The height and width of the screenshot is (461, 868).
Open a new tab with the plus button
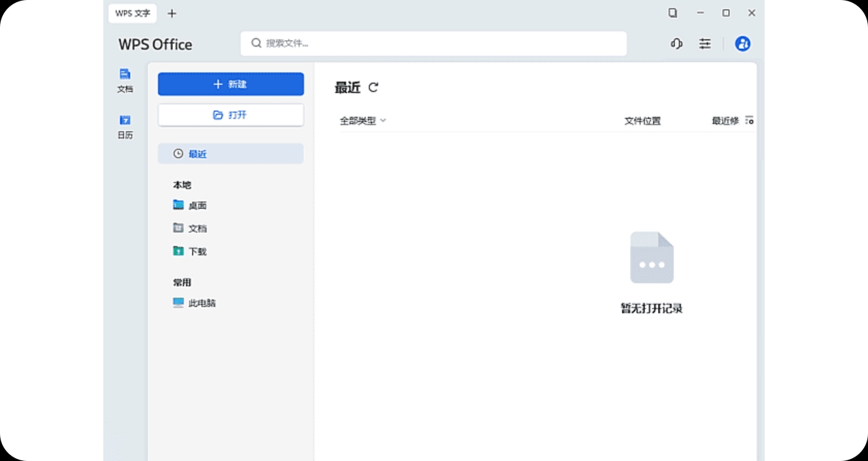coord(172,12)
